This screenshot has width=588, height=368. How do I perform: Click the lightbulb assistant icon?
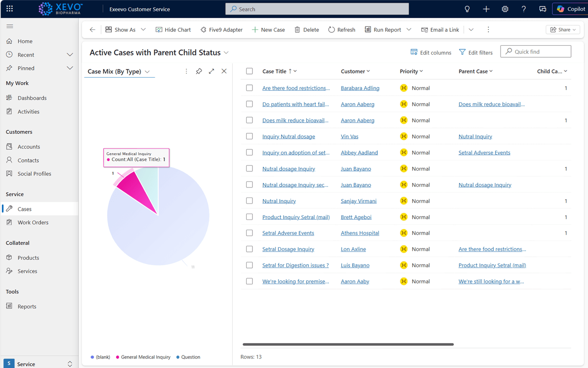(467, 9)
